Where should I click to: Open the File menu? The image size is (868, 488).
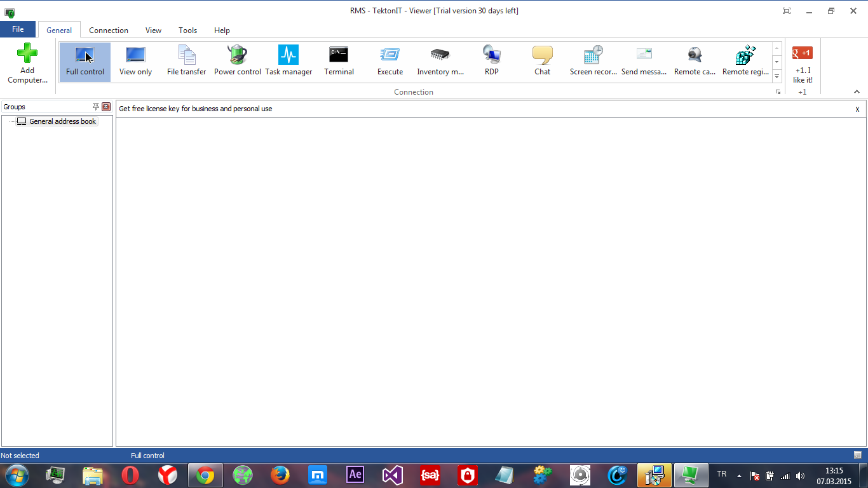pos(18,29)
